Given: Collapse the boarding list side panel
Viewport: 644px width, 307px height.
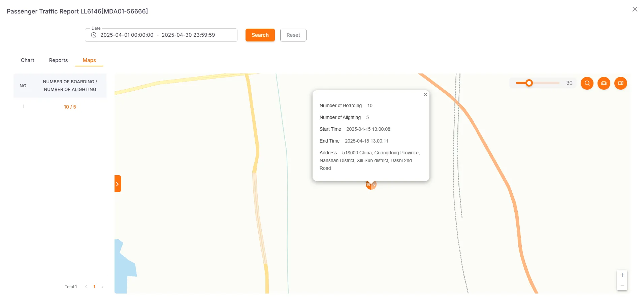Looking at the screenshot, I should point(117,183).
